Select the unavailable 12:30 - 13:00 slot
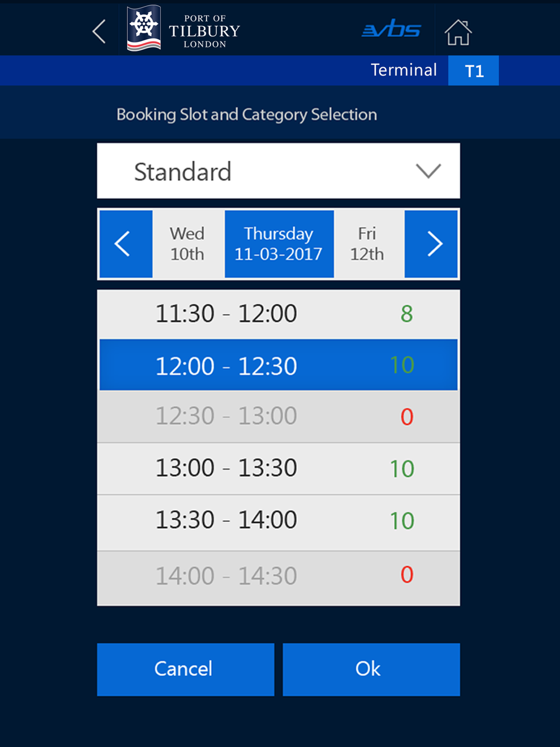Image resolution: width=560 pixels, height=747 pixels. pyautogui.click(x=278, y=417)
